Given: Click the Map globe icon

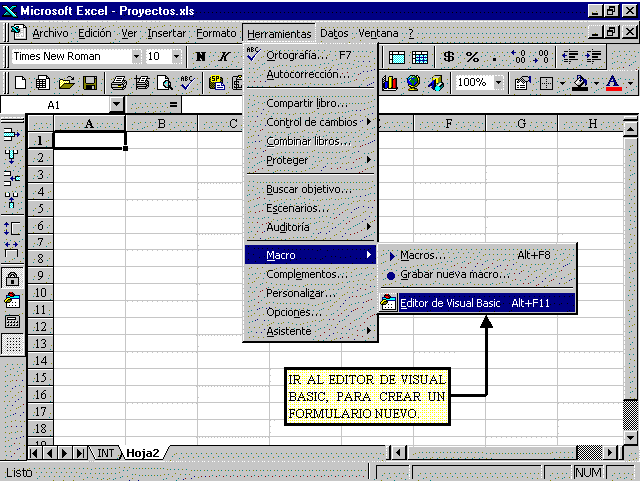Looking at the screenshot, I should pos(413,83).
